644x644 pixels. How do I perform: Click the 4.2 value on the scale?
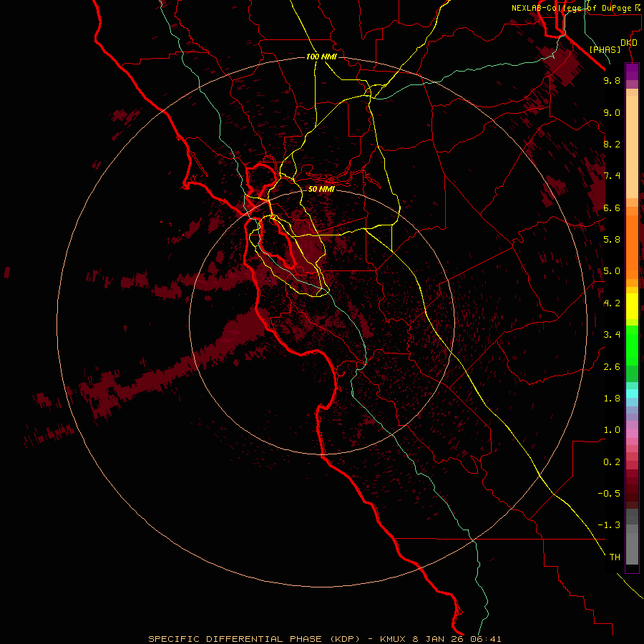point(612,303)
